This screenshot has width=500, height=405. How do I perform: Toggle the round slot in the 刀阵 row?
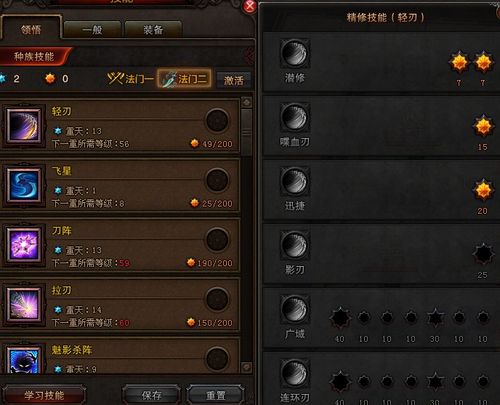[217, 240]
